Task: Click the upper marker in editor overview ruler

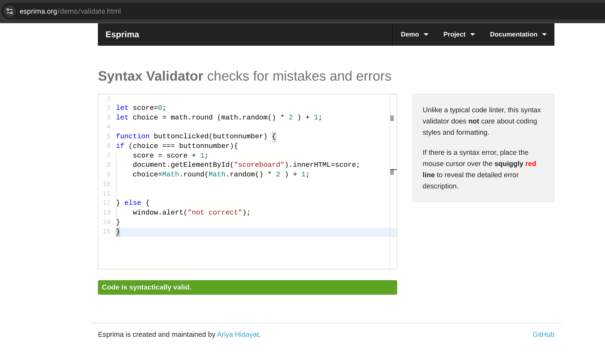Action: (392, 118)
